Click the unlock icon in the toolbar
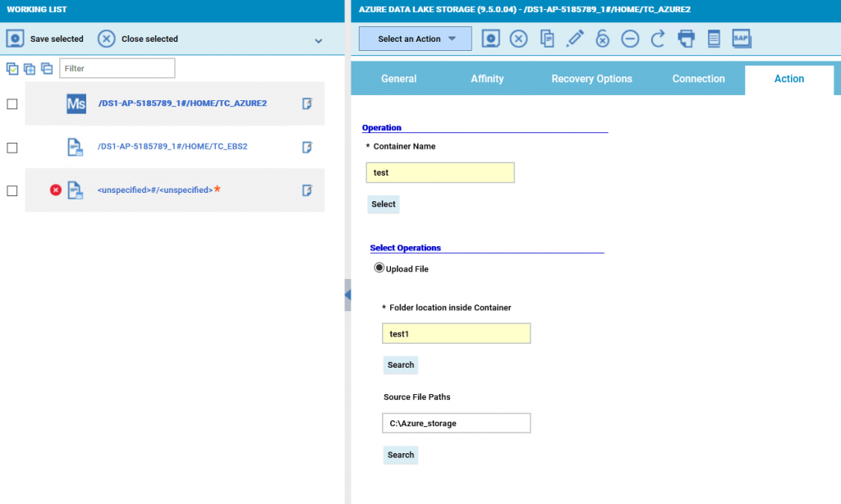The image size is (841, 504). click(x=602, y=39)
